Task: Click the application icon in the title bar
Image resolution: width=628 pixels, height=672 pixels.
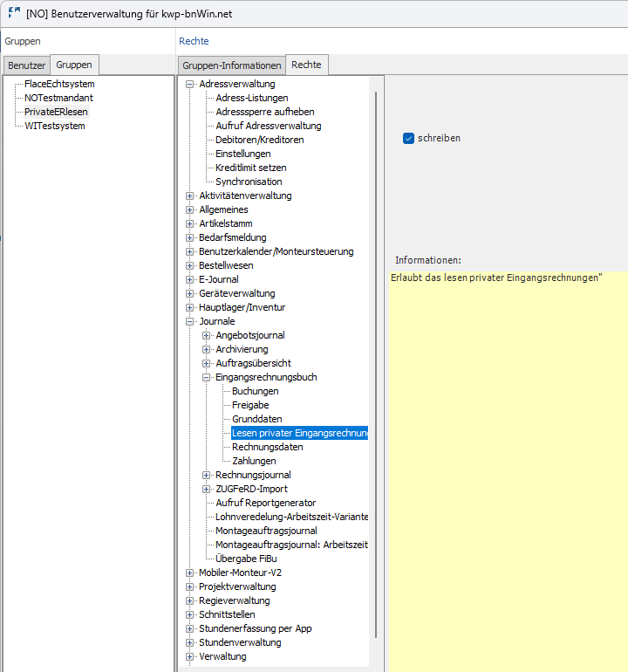Action: tap(14, 13)
